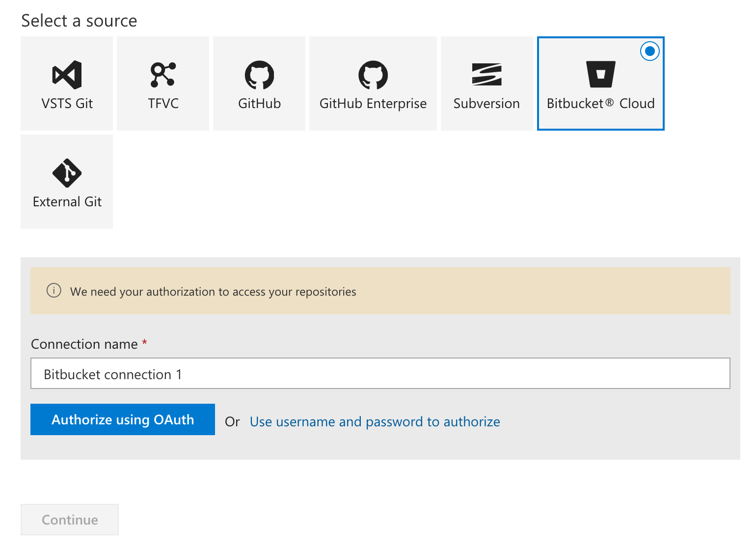Click the 'Connection name' label
756x554 pixels.
(84, 344)
